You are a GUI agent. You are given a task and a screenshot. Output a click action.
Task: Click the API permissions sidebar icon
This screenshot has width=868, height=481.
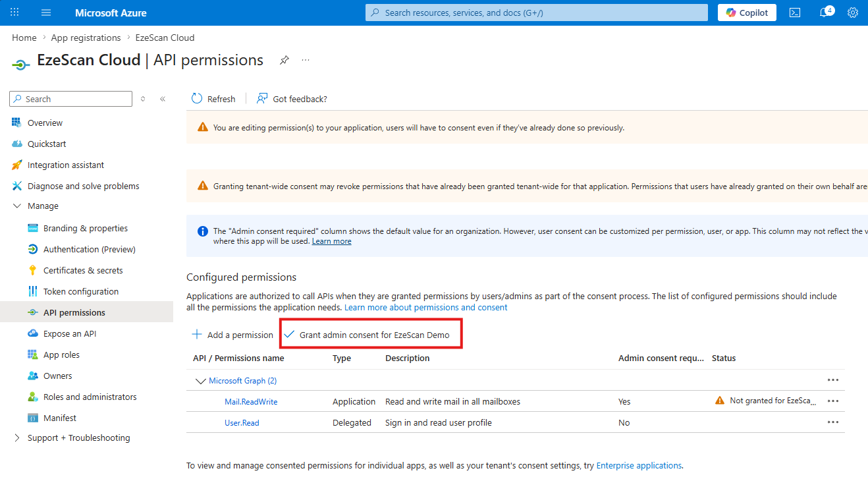(x=33, y=312)
